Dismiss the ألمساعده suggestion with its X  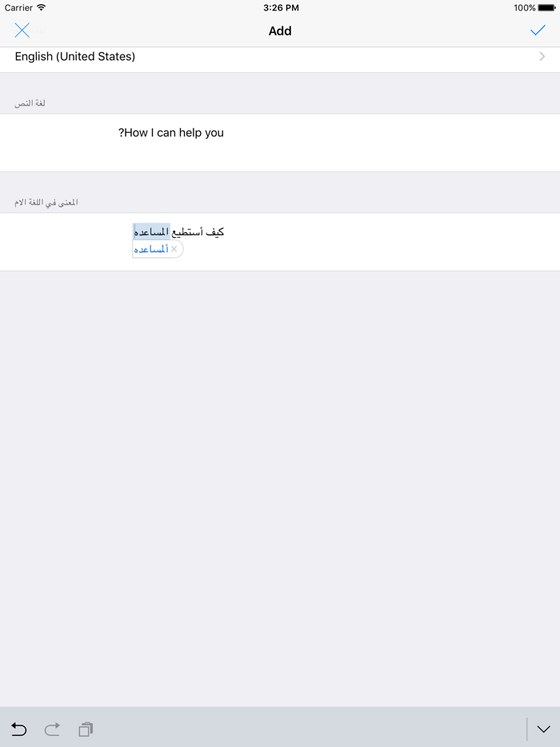tap(174, 249)
